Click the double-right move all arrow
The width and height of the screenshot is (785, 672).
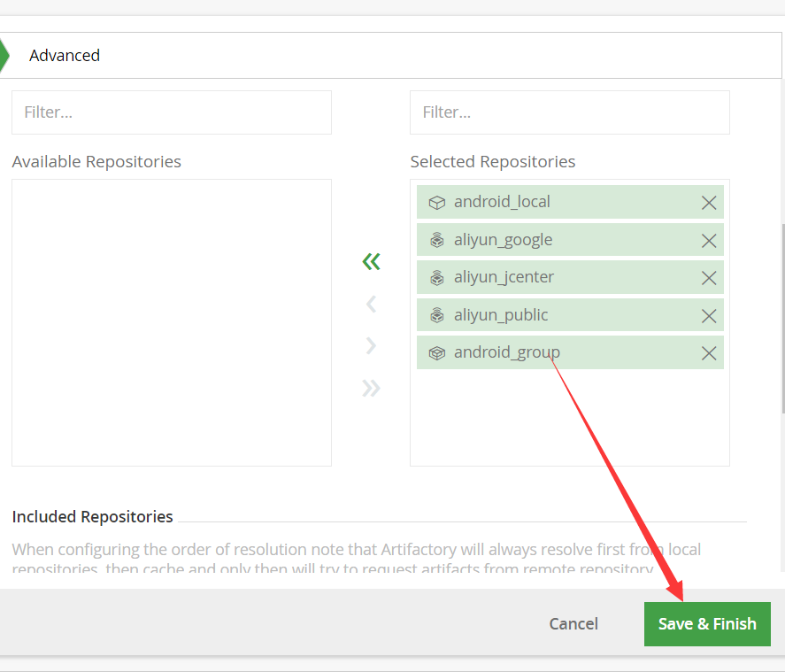click(x=371, y=388)
